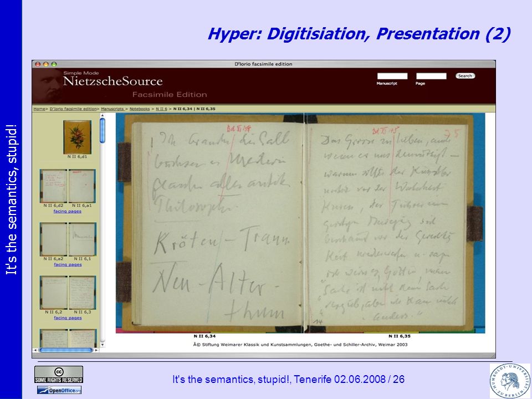Click the left manuscript page N II 6,34
The width and height of the screenshot is (532, 399).
(x=209, y=223)
